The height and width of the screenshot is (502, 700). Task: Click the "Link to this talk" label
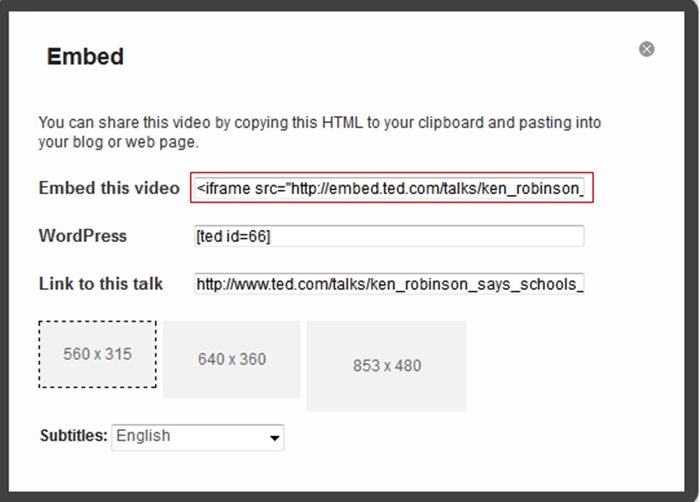point(101,284)
